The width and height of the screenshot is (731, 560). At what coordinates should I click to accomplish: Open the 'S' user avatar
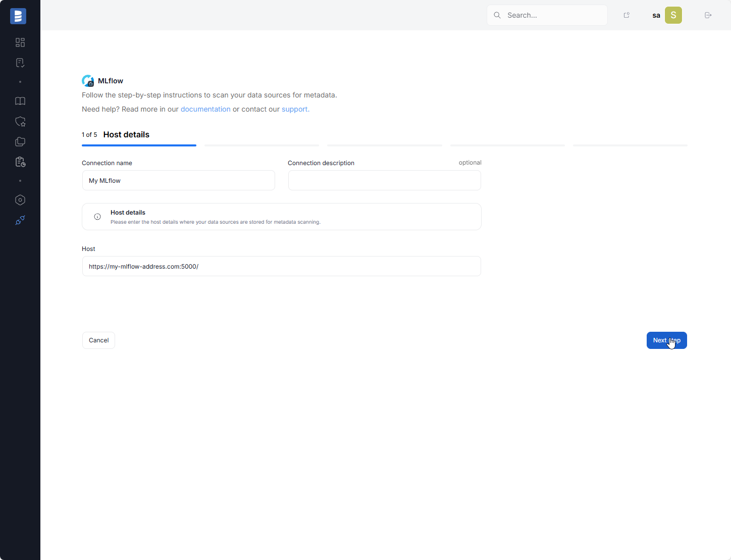(673, 15)
